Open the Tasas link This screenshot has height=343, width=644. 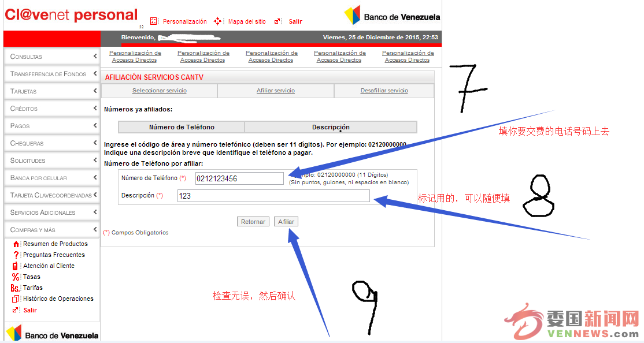point(32,277)
